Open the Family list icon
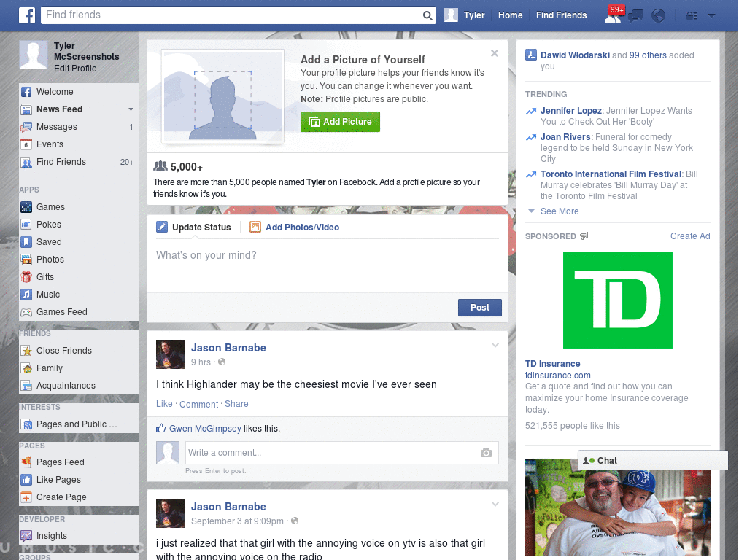747x560 pixels. click(x=26, y=368)
